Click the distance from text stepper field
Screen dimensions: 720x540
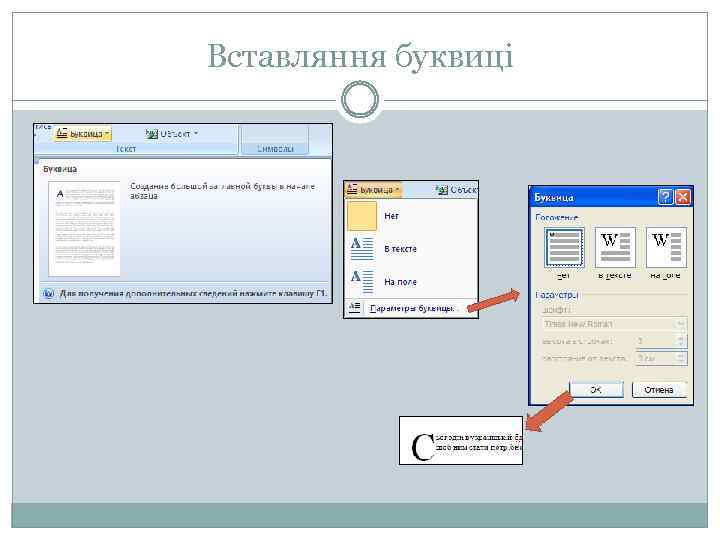[x=661, y=358]
